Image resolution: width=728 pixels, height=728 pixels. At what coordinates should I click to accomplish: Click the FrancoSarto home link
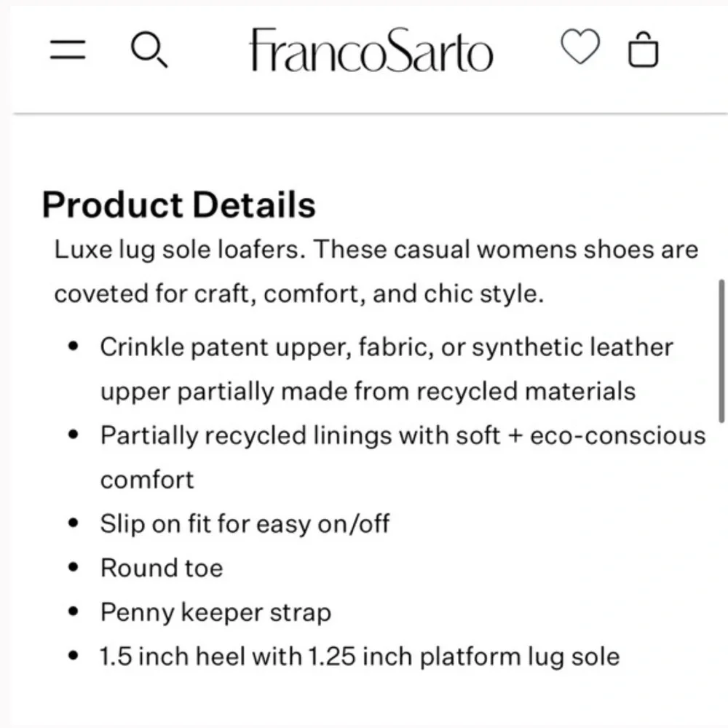tap(371, 50)
